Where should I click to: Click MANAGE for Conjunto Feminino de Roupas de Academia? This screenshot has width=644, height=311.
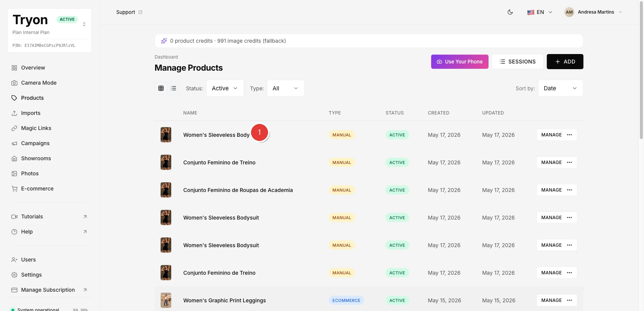coord(552,190)
